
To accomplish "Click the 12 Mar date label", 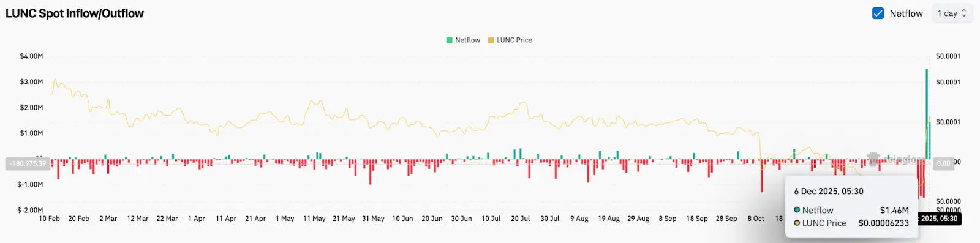I will coord(138,219).
